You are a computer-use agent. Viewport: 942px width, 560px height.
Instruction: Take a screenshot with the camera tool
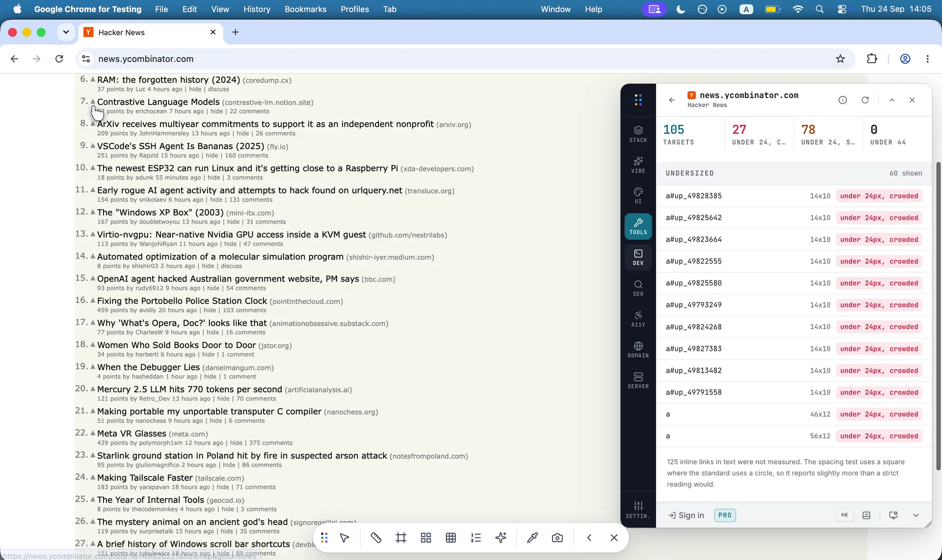pos(557,538)
